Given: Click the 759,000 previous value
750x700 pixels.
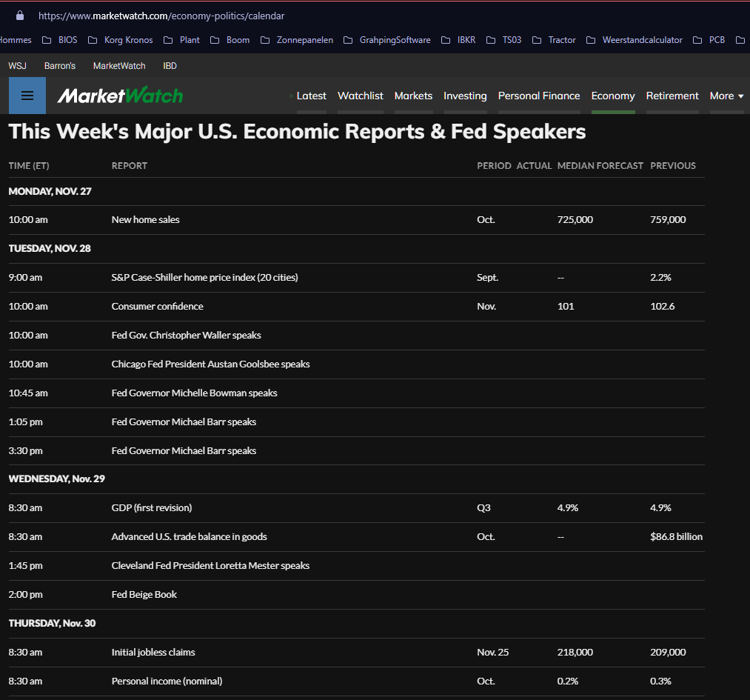Looking at the screenshot, I should click(x=668, y=219).
